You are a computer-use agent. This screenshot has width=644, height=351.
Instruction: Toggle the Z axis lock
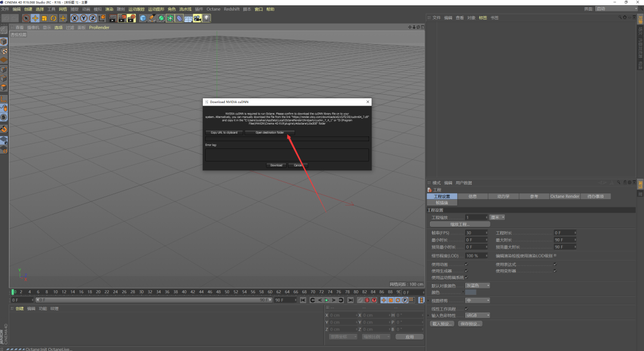[92, 18]
